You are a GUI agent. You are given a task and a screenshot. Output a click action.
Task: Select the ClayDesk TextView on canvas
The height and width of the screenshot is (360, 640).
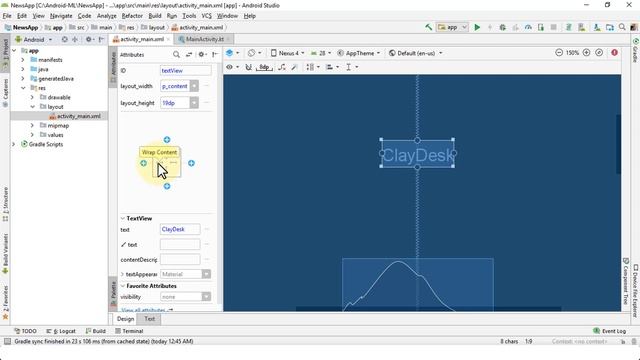pos(417,154)
